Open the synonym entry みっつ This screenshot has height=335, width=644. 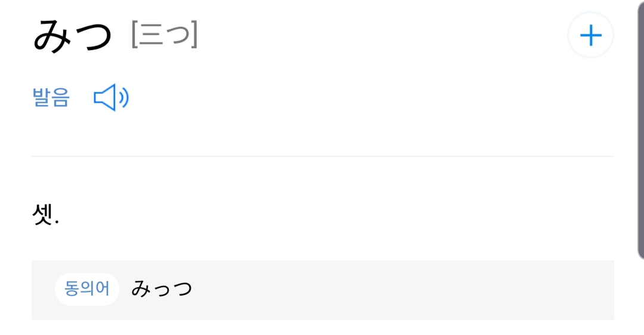click(162, 289)
